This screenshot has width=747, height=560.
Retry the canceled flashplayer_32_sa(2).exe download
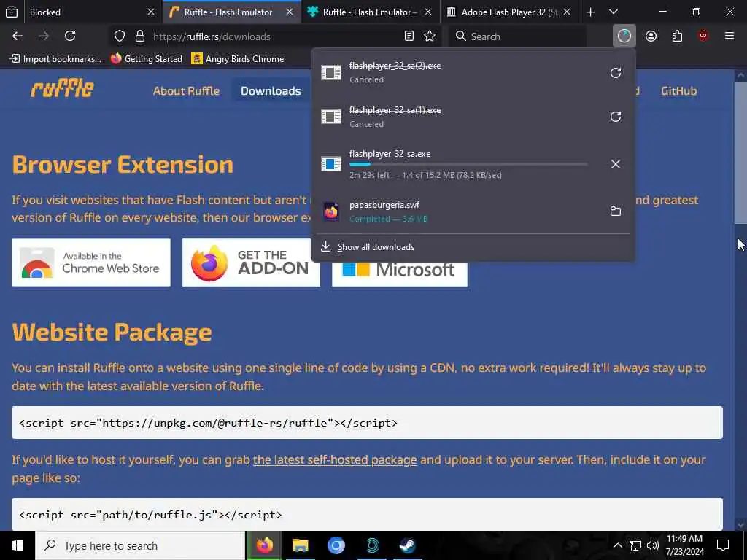tap(616, 73)
